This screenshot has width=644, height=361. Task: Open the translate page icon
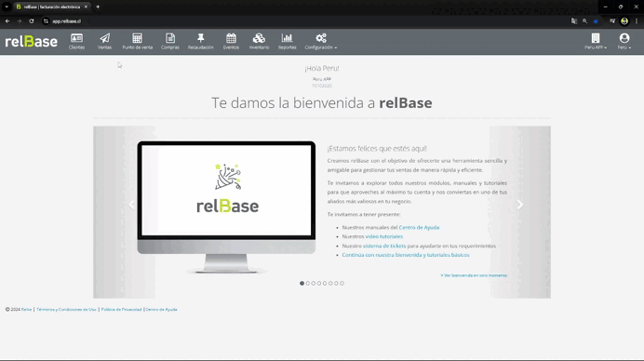(x=574, y=21)
